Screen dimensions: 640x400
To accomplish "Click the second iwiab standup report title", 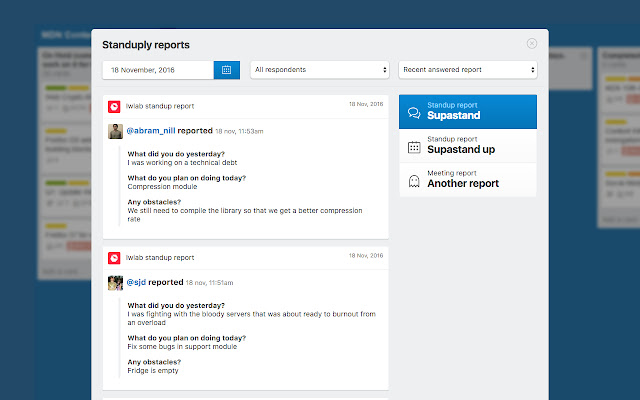I will click(160, 258).
